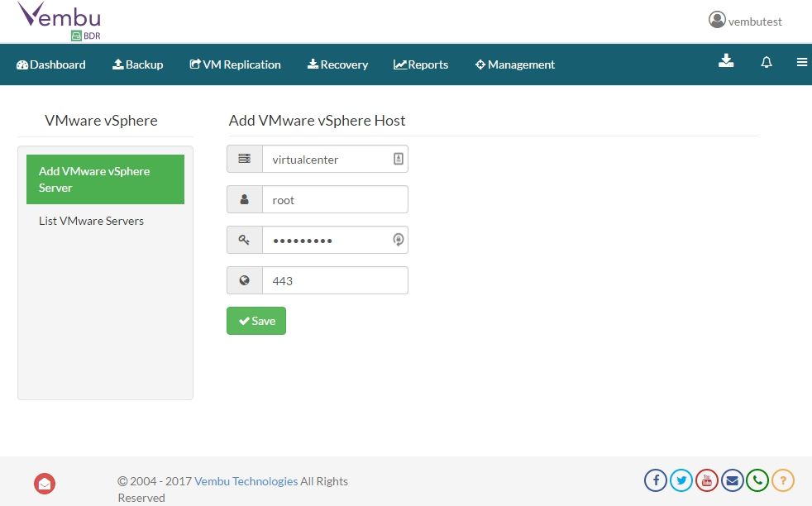Open the Reports menu
812x506 pixels.
click(x=421, y=64)
